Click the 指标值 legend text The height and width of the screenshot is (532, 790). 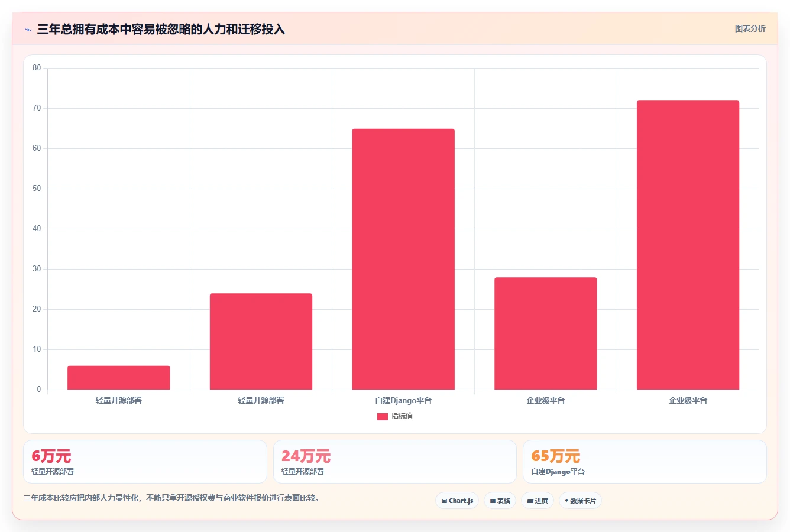tap(402, 416)
